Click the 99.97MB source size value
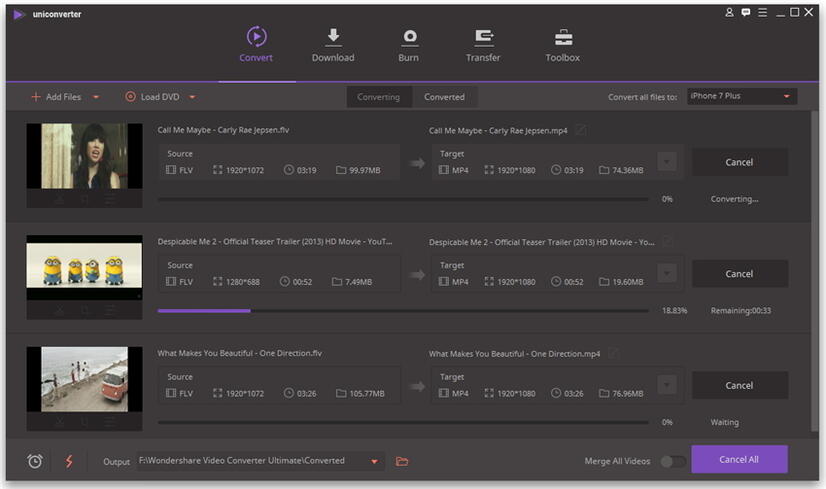The image size is (826, 489). (x=365, y=170)
